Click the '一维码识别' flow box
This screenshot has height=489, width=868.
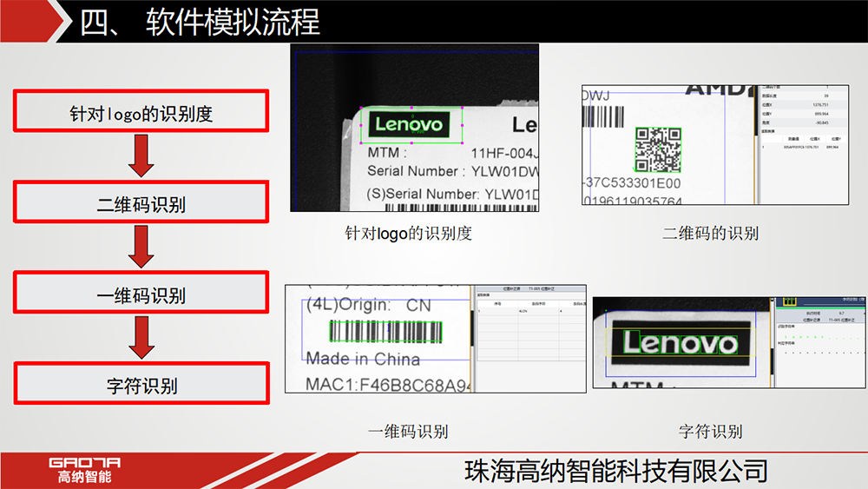(x=141, y=293)
